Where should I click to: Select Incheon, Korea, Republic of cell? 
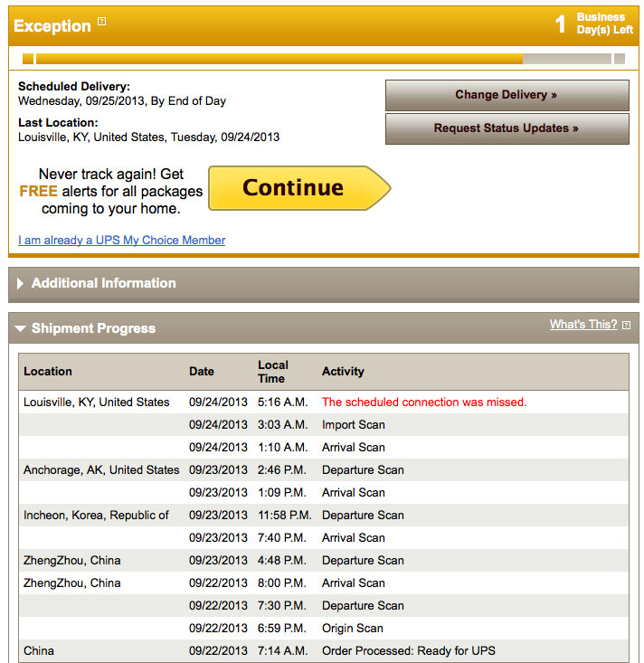pyautogui.click(x=96, y=515)
